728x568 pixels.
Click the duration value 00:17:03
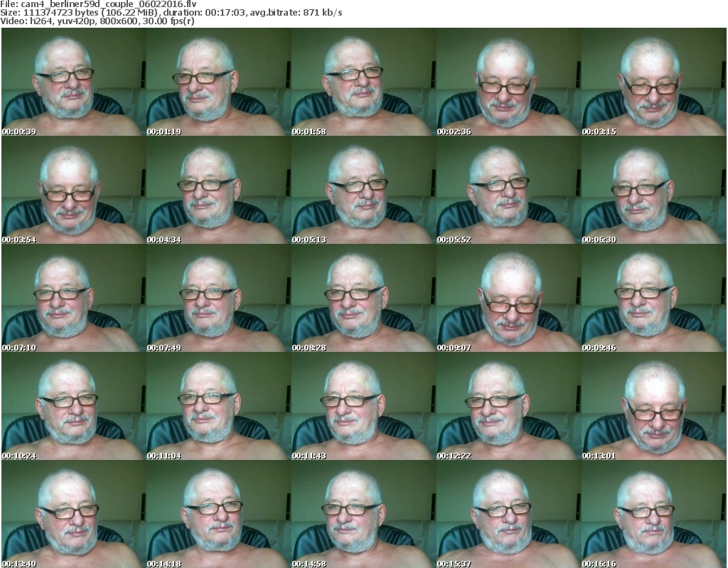coord(226,13)
